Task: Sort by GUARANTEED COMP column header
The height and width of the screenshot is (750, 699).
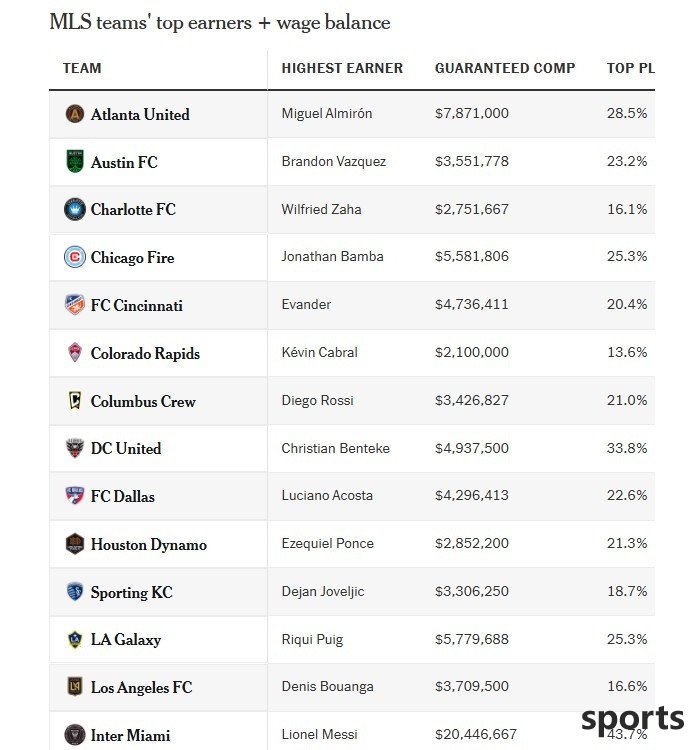Action: [x=505, y=68]
